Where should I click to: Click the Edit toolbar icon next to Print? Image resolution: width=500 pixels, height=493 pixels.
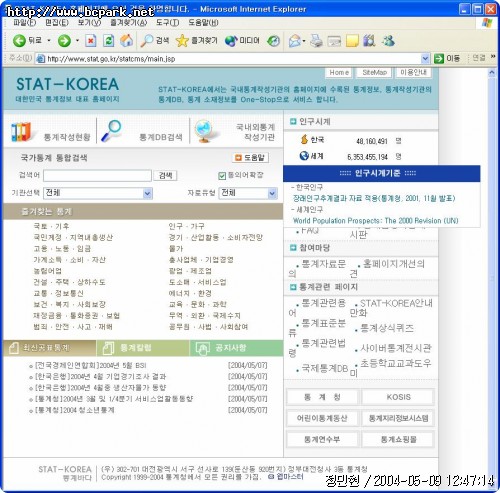(x=334, y=41)
